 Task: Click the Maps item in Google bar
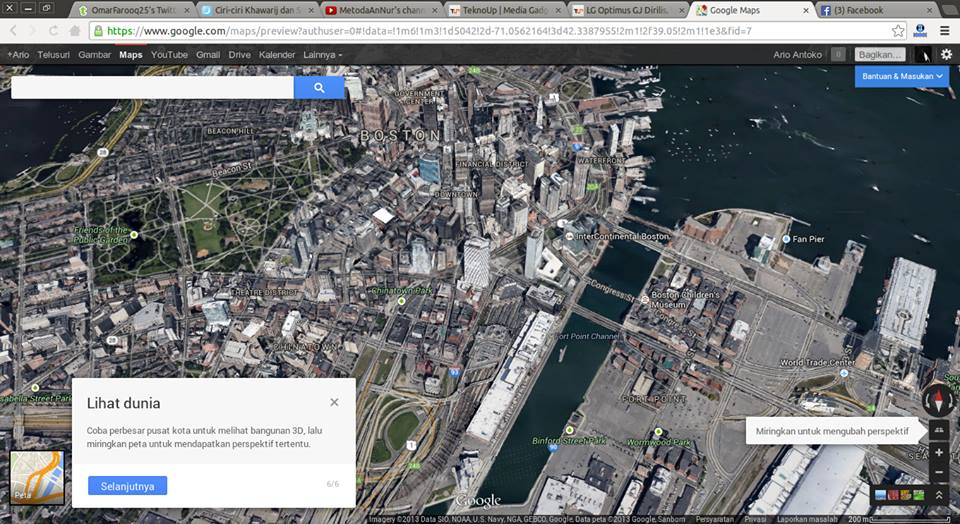pos(130,54)
